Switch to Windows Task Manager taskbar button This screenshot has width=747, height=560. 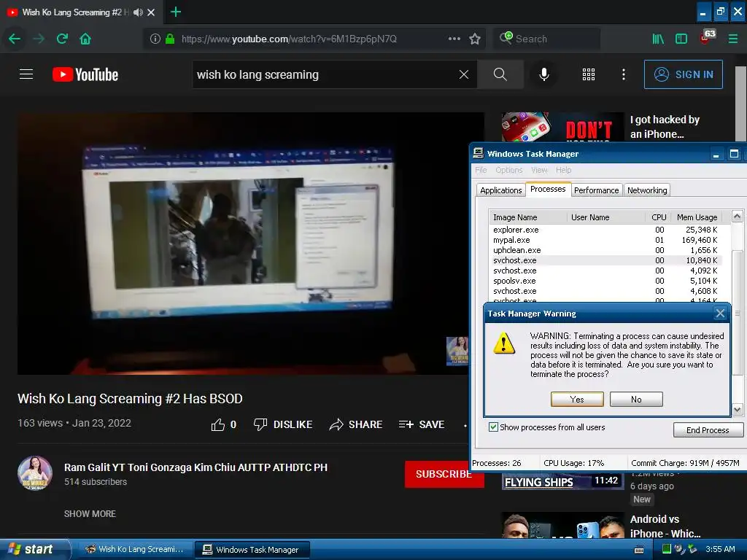click(252, 549)
